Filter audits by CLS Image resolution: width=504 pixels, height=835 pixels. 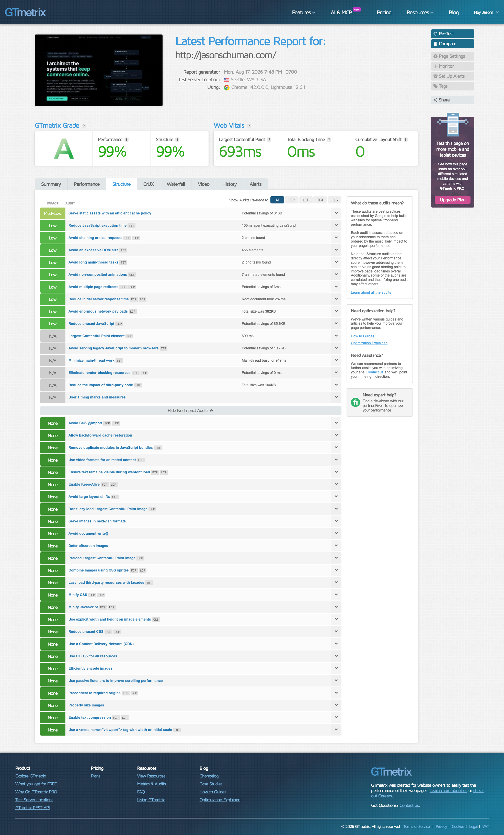tap(335, 200)
